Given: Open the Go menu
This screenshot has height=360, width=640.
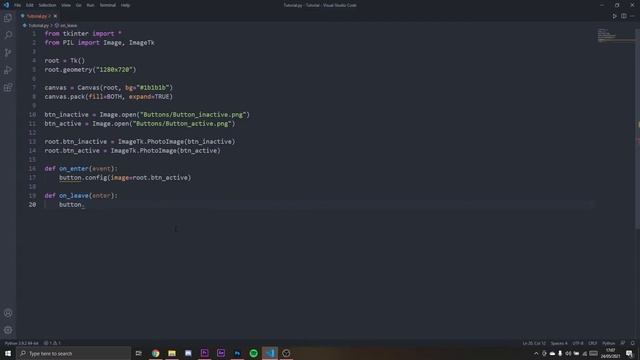Looking at the screenshot, I should point(78,5).
